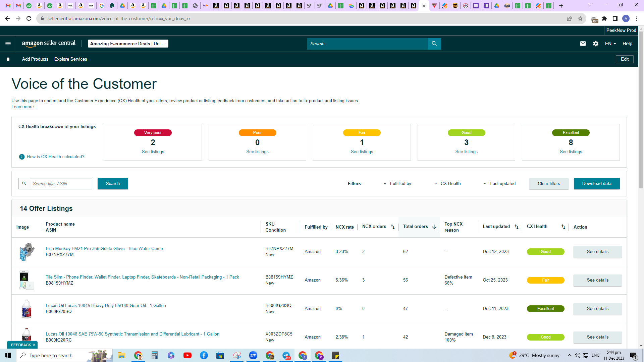Image resolution: width=644 pixels, height=362 pixels.
Task: See listings under Very poor
Action: coord(153,152)
